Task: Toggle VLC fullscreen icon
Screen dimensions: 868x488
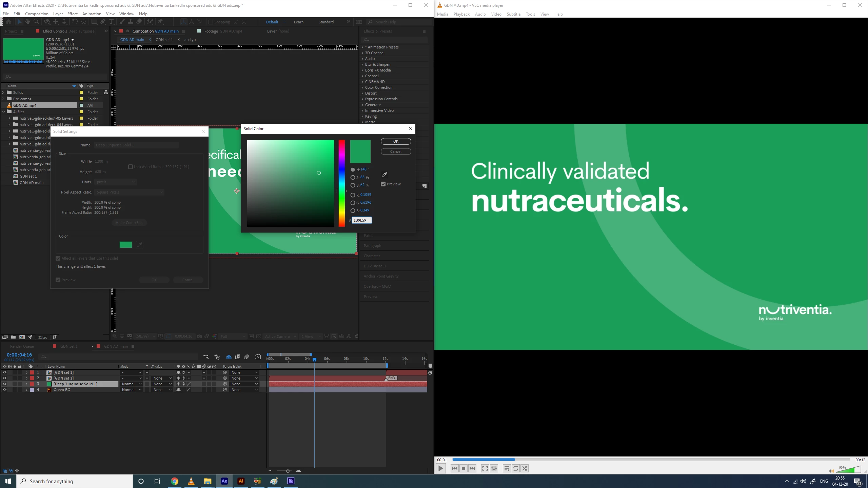Action: [x=485, y=468]
